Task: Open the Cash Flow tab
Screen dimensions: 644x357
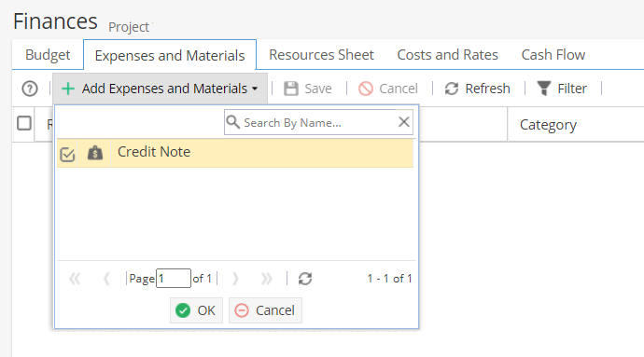Action: coord(553,55)
